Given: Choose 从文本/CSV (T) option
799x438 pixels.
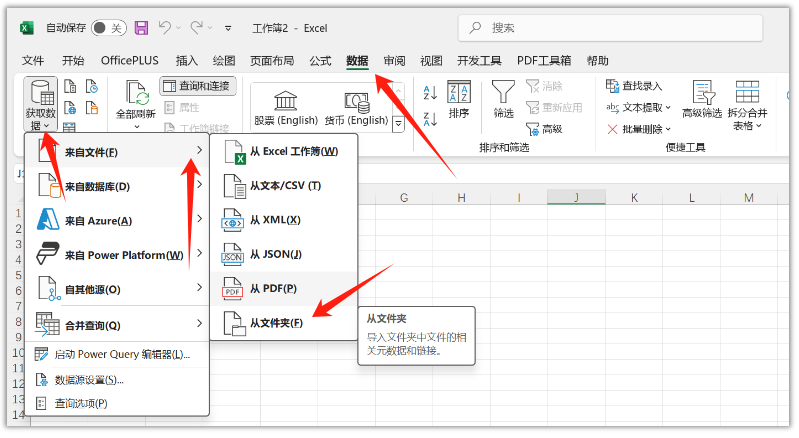Looking at the screenshot, I should tap(284, 185).
